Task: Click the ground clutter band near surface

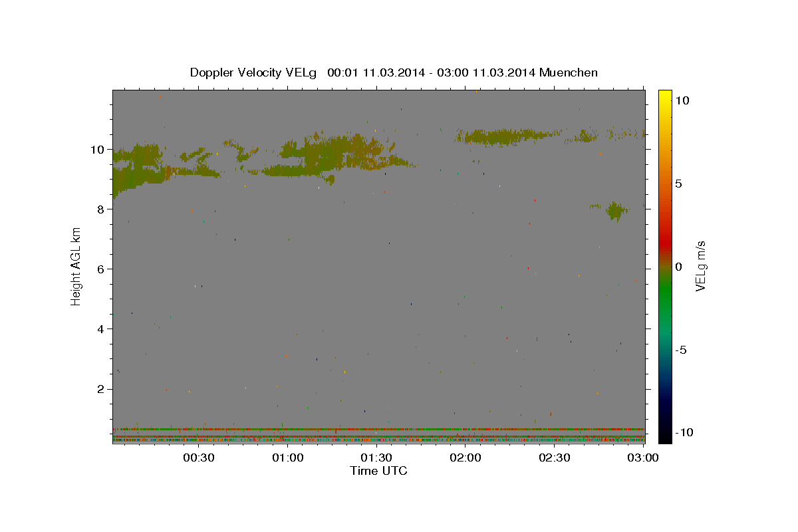Action: click(x=378, y=435)
